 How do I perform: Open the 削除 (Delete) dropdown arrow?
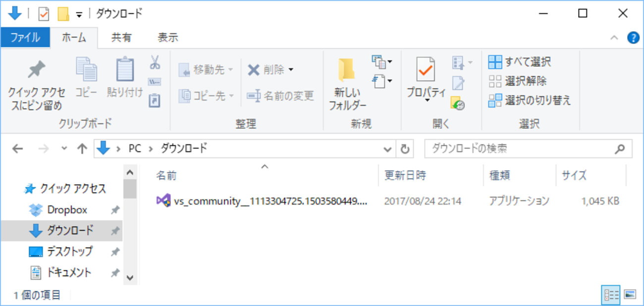coord(291,70)
